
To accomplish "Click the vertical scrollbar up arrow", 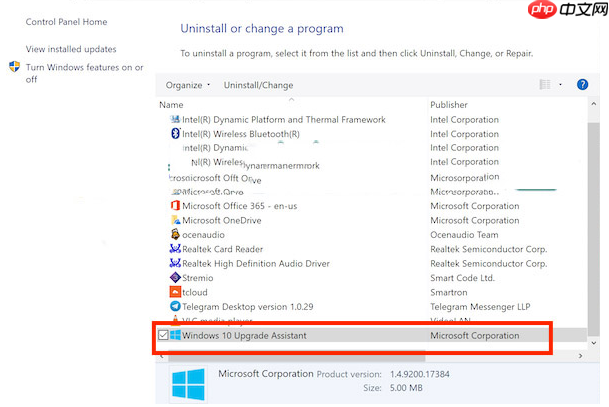I will pyautogui.click(x=593, y=104).
